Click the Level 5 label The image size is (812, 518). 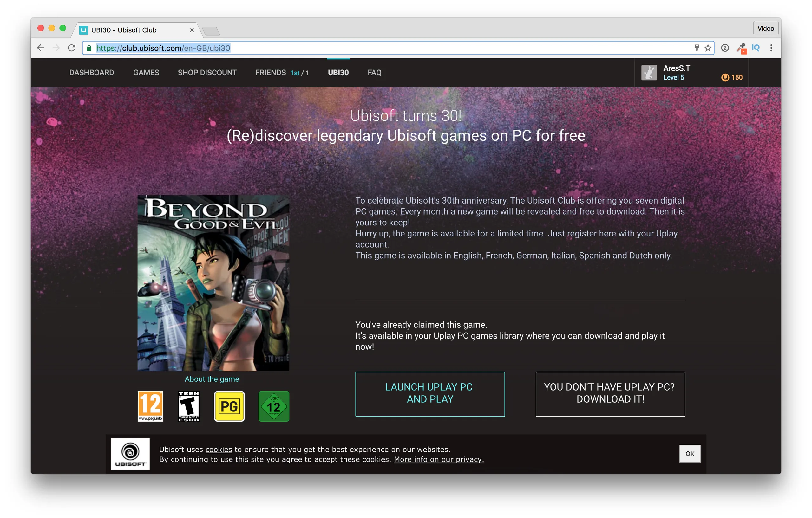[673, 78]
